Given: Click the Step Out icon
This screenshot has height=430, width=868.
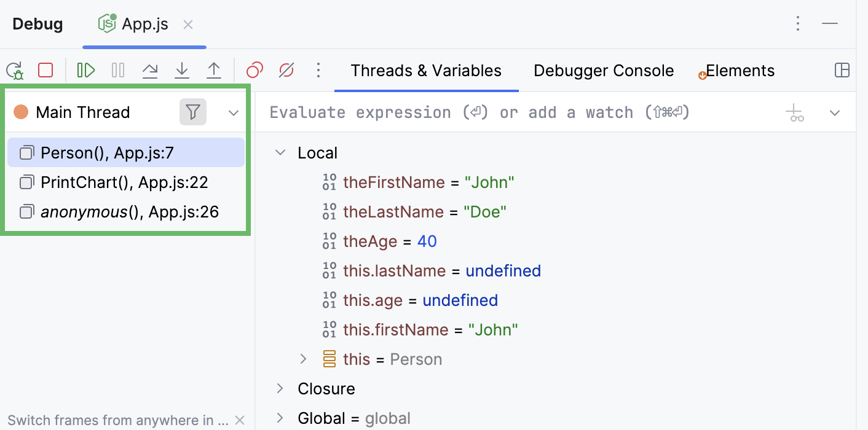Looking at the screenshot, I should (213, 71).
